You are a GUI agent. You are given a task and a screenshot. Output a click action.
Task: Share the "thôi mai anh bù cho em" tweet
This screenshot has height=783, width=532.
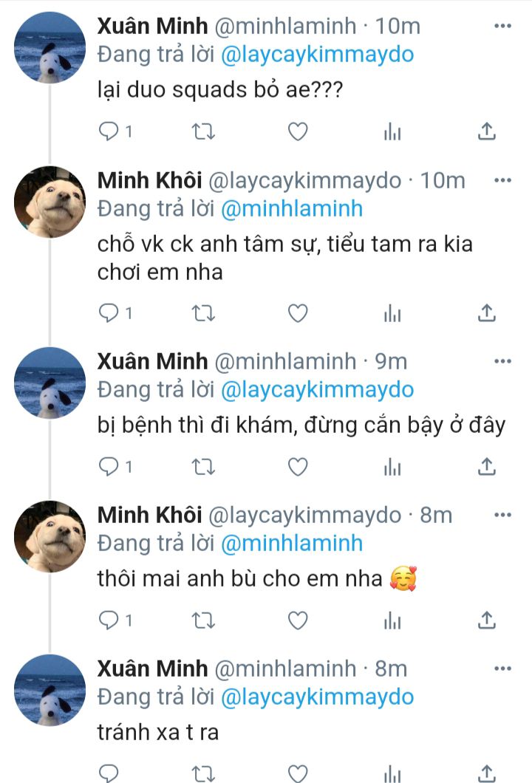(486, 620)
